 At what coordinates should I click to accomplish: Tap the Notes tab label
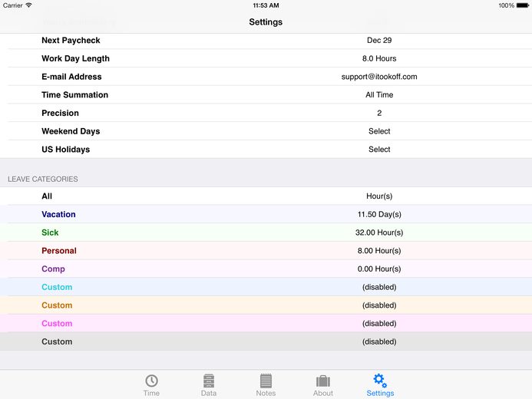[266, 393]
